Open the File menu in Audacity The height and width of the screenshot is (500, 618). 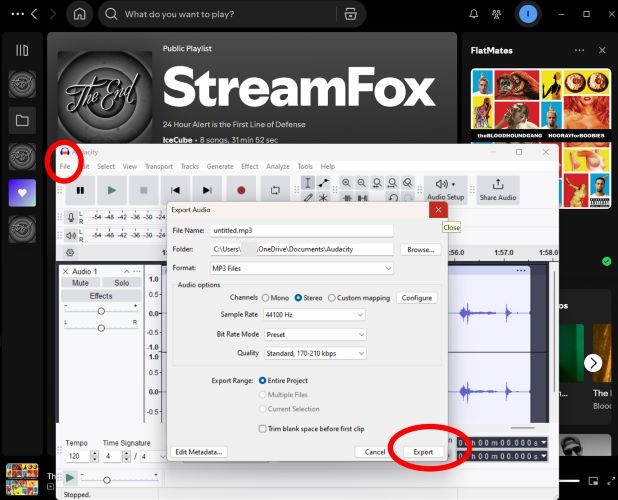coord(65,166)
